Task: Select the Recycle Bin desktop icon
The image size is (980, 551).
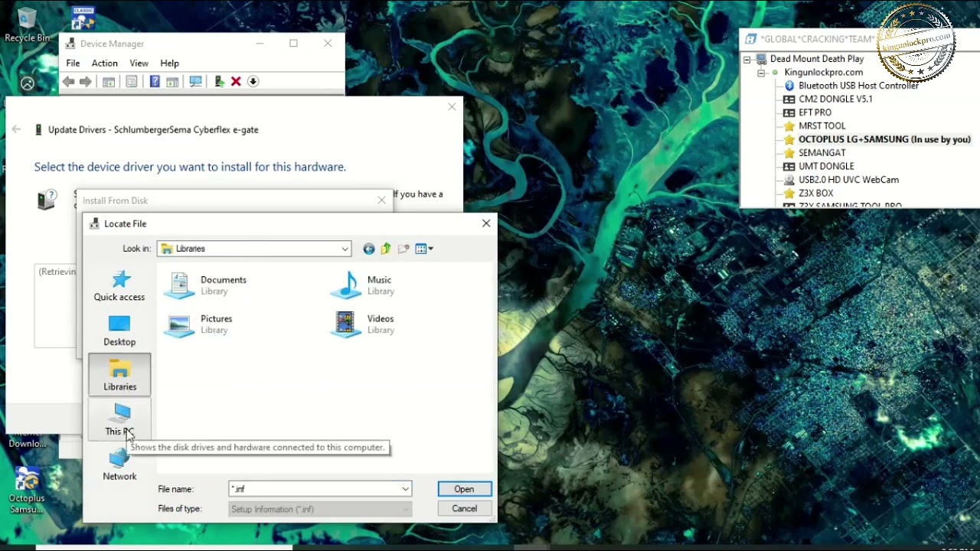Action: [x=27, y=25]
